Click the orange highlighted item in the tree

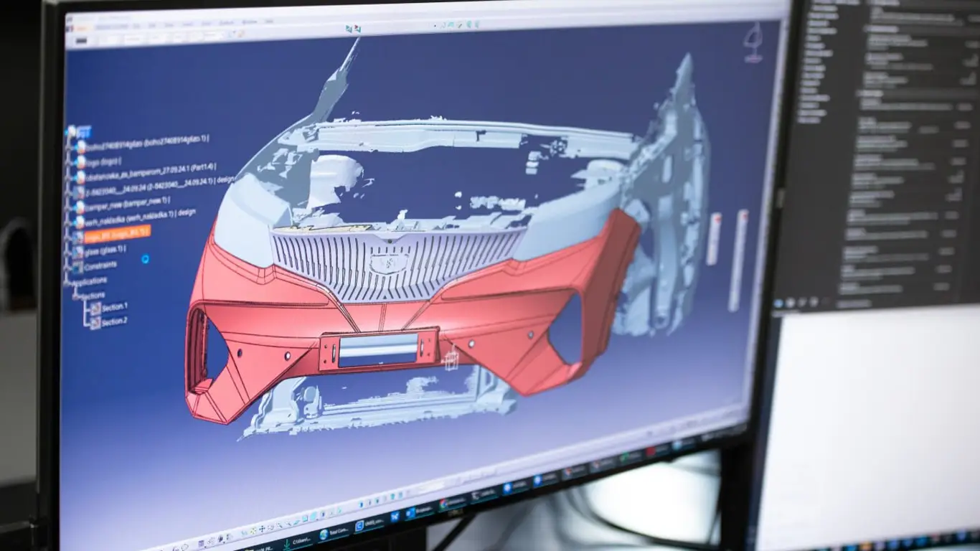pyautogui.click(x=116, y=235)
